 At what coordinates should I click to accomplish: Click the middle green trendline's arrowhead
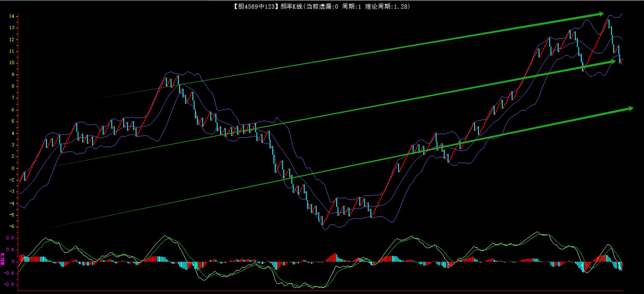pyautogui.click(x=612, y=62)
